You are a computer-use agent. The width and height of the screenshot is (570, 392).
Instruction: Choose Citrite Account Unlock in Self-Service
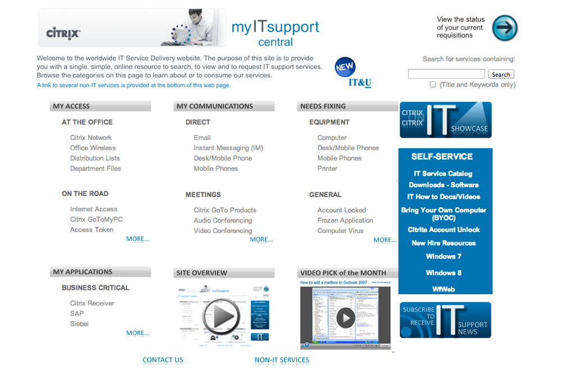pos(444,230)
